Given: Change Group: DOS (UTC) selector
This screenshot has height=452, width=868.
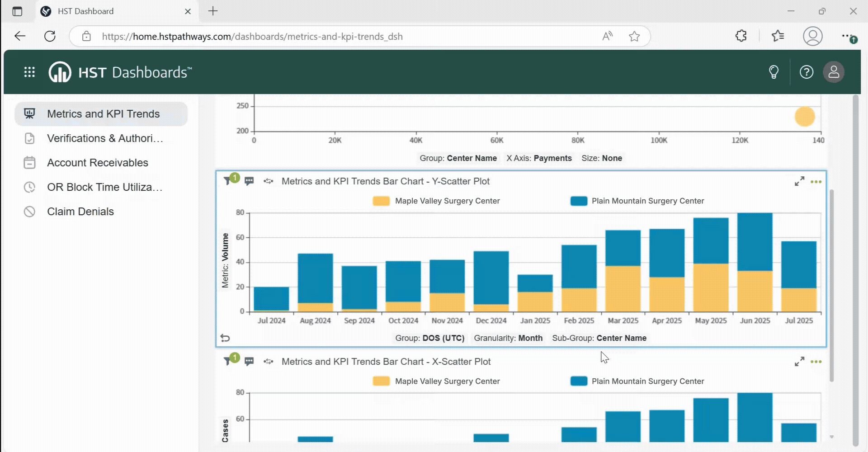Looking at the screenshot, I should point(429,338).
